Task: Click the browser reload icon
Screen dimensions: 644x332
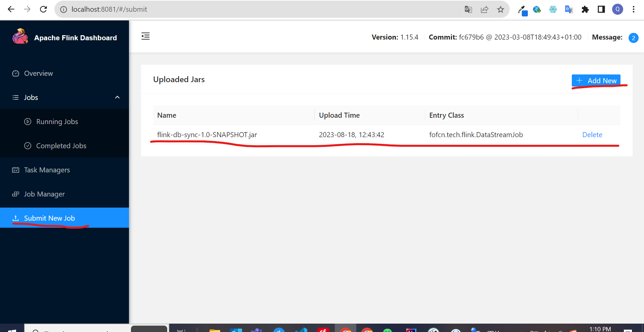Action: (43, 9)
